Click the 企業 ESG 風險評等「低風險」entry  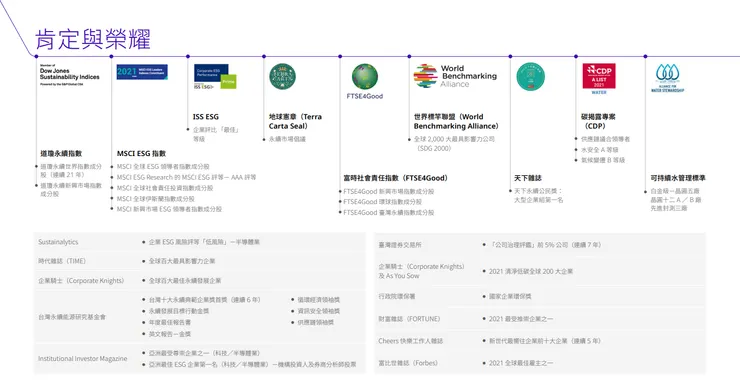click(x=204, y=242)
